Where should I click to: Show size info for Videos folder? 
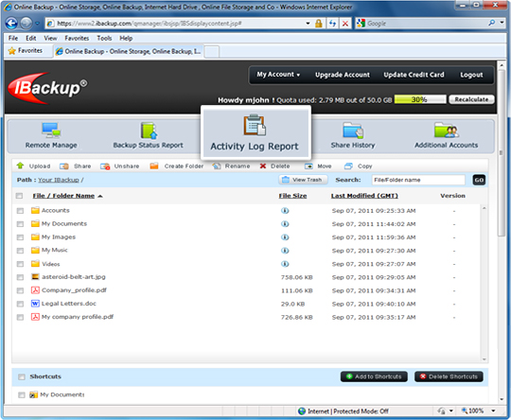pos(285,264)
